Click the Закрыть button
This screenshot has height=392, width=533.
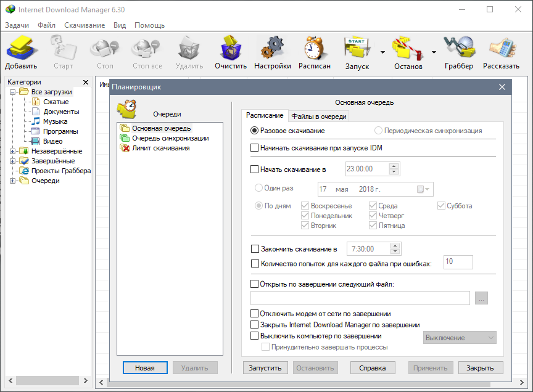coord(481,367)
